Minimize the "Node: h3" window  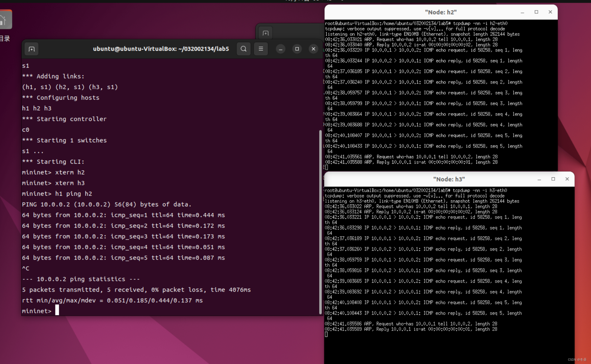(539, 179)
